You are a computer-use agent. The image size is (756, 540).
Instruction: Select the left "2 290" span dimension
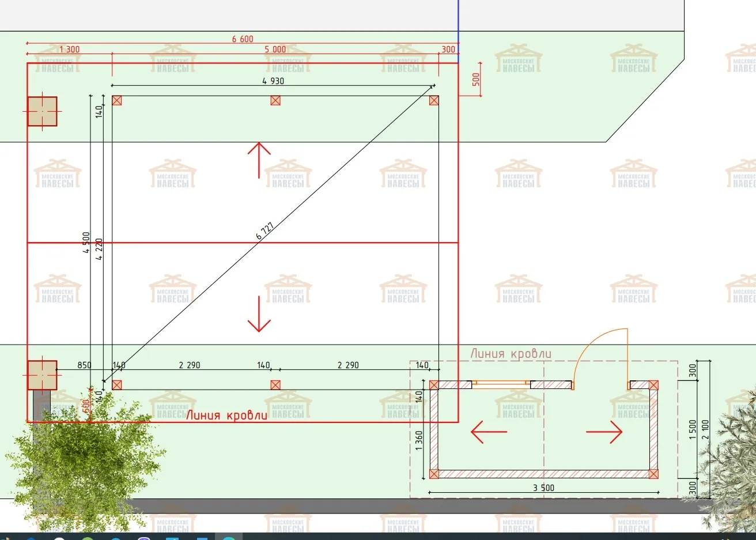[190, 365]
